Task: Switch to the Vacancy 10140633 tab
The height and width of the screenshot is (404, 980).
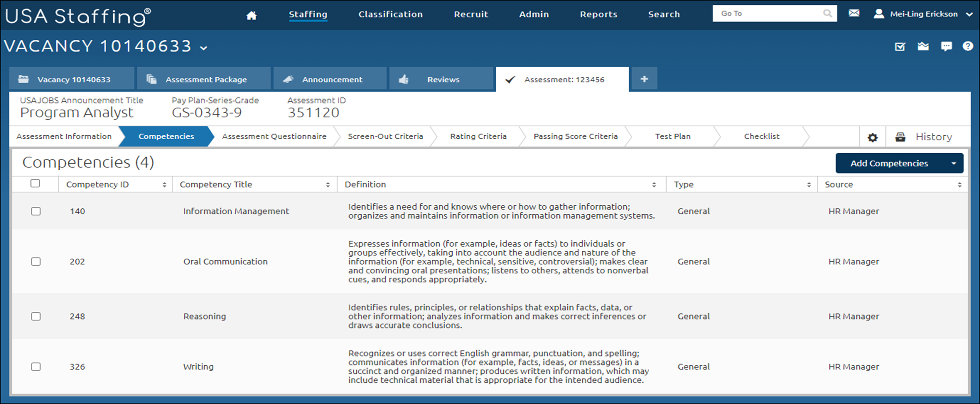Action: (x=72, y=79)
